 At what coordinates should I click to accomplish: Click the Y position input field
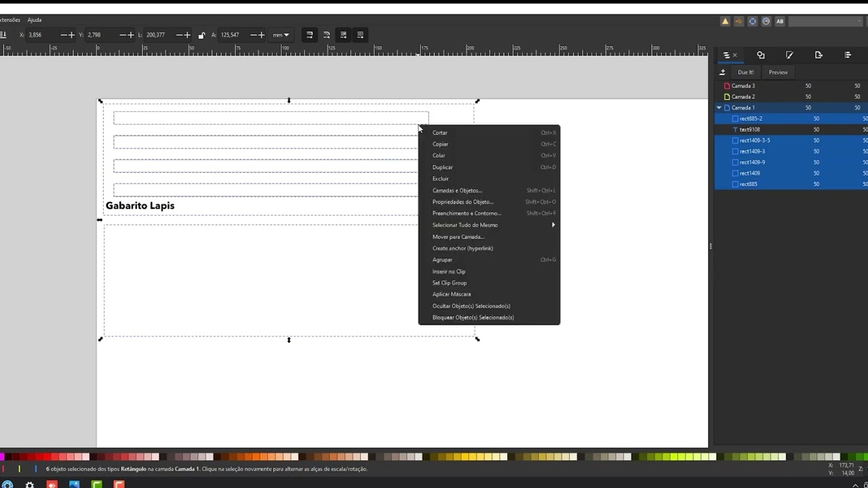pyautogui.click(x=102, y=35)
